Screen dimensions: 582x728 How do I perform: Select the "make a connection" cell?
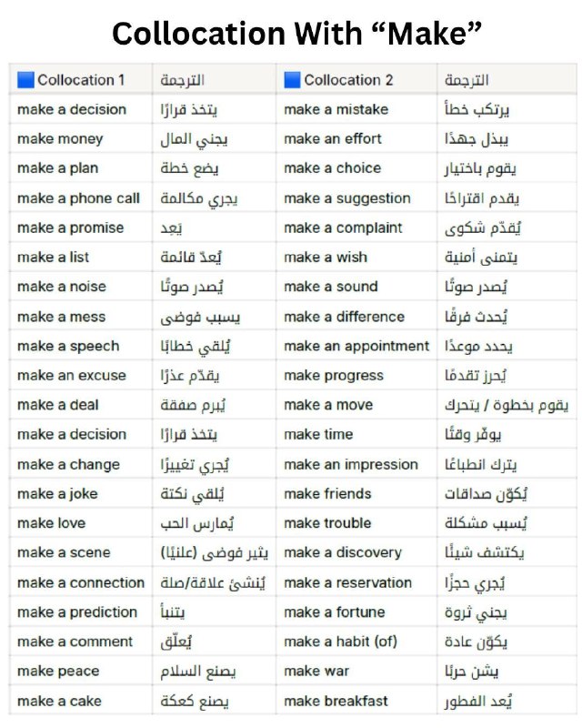click(x=81, y=582)
